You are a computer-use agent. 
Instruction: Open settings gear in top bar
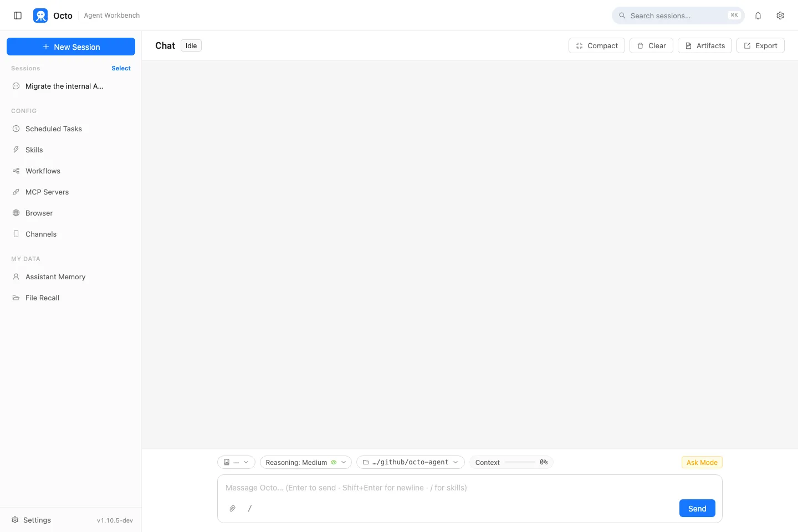pos(780,16)
